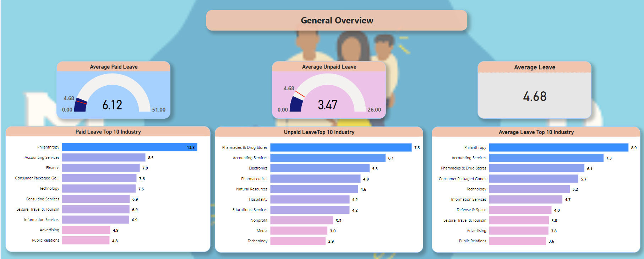Image resolution: width=644 pixels, height=259 pixels.
Task: Click the Philanthropy bar in Paid Leave chart
Action: tap(130, 147)
